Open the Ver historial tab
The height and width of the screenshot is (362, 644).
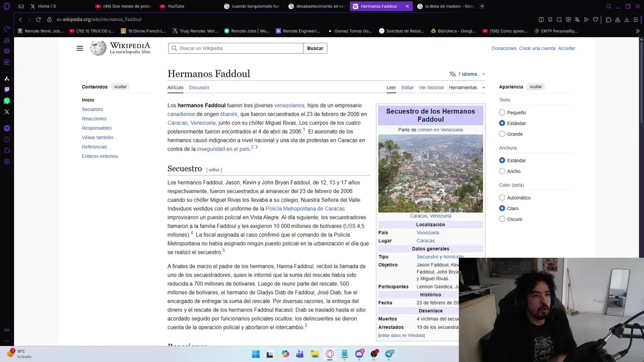431,87
